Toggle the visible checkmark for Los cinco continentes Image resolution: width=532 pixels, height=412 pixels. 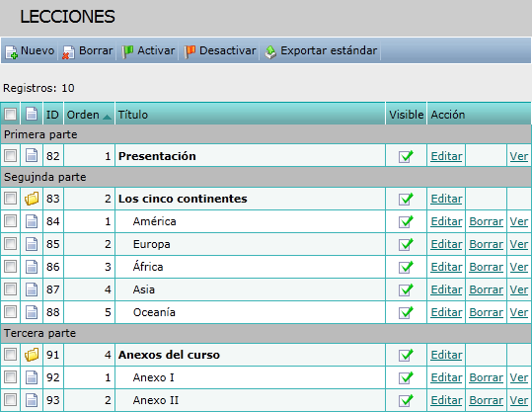pos(406,199)
